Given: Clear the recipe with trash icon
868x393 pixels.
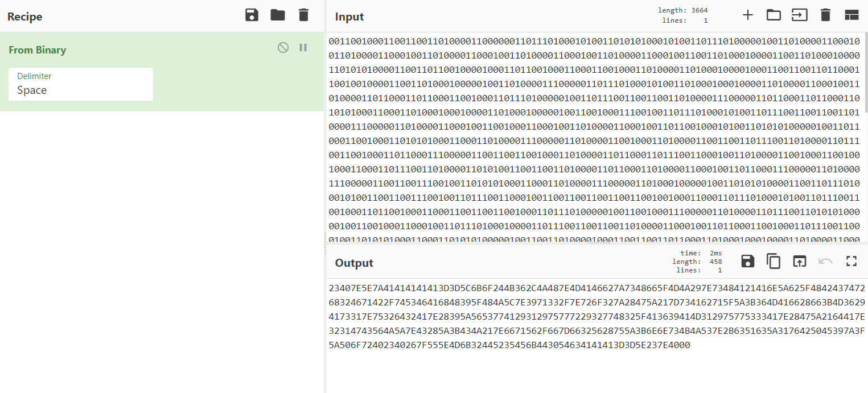Looking at the screenshot, I should pyautogui.click(x=303, y=15).
